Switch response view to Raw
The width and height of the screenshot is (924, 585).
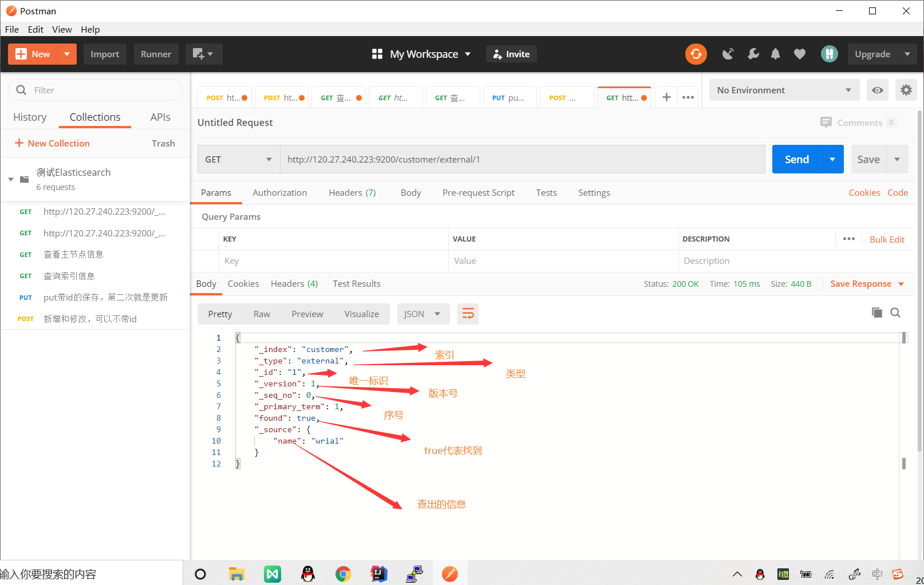coord(262,314)
